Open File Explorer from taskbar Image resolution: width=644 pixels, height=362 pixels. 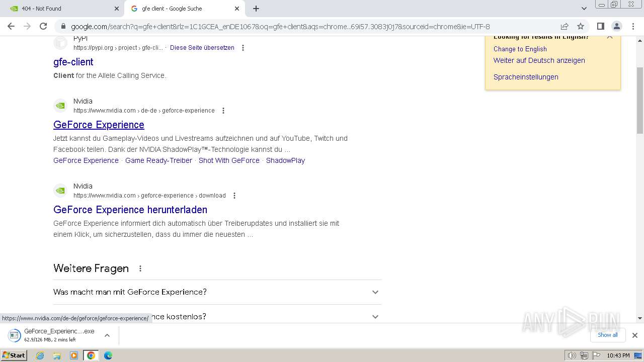click(57, 355)
